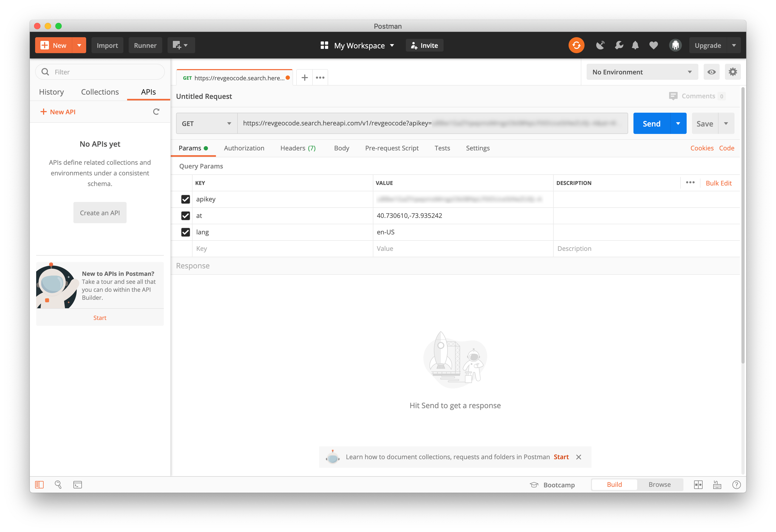Open the Send button dropdown arrow
Screen dimensions: 776x532
pyautogui.click(x=678, y=124)
